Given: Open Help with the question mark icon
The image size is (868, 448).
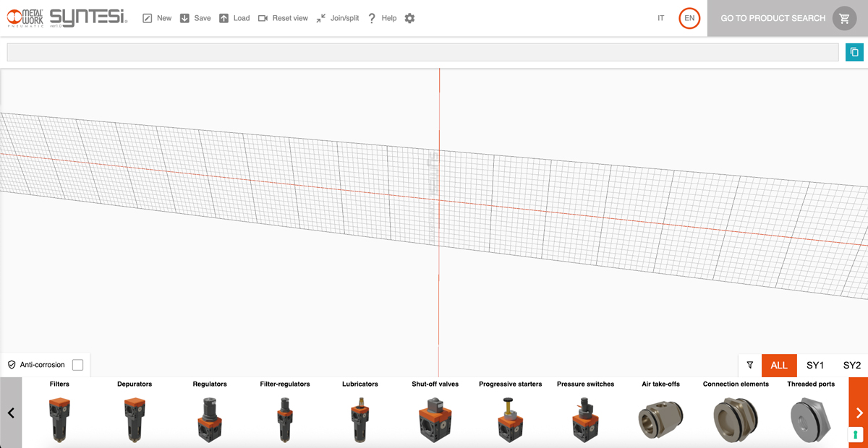Looking at the screenshot, I should (372, 18).
